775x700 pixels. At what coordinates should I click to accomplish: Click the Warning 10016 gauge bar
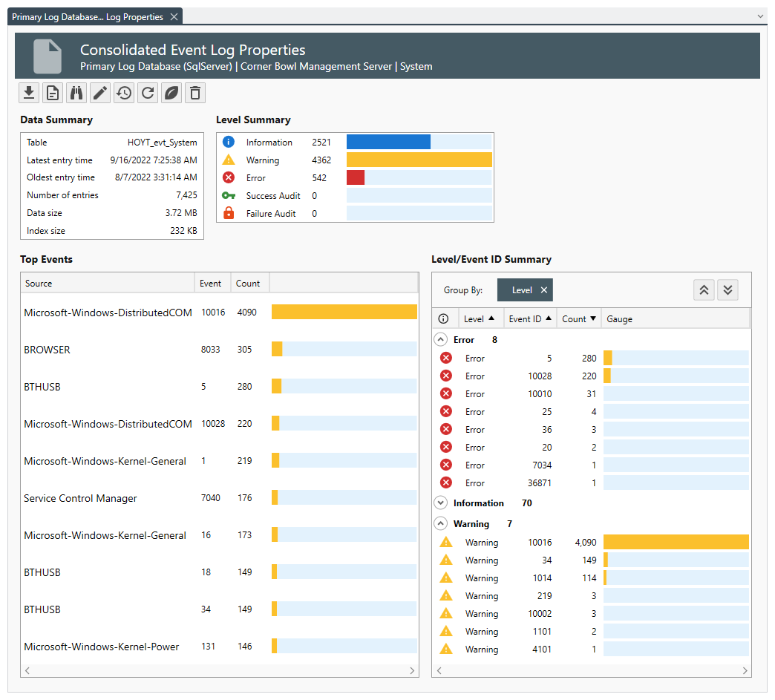click(x=676, y=542)
